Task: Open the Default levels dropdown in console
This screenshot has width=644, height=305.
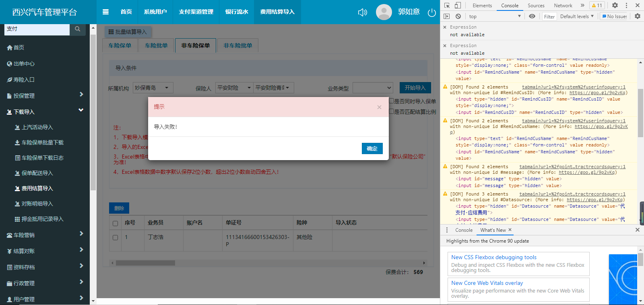Action: click(576, 16)
